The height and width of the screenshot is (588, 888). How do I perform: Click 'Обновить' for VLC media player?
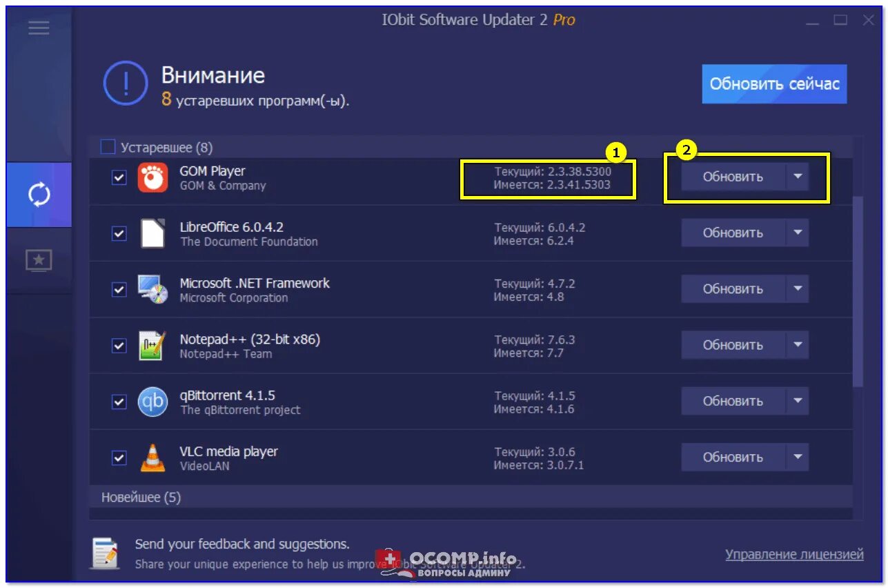point(733,457)
